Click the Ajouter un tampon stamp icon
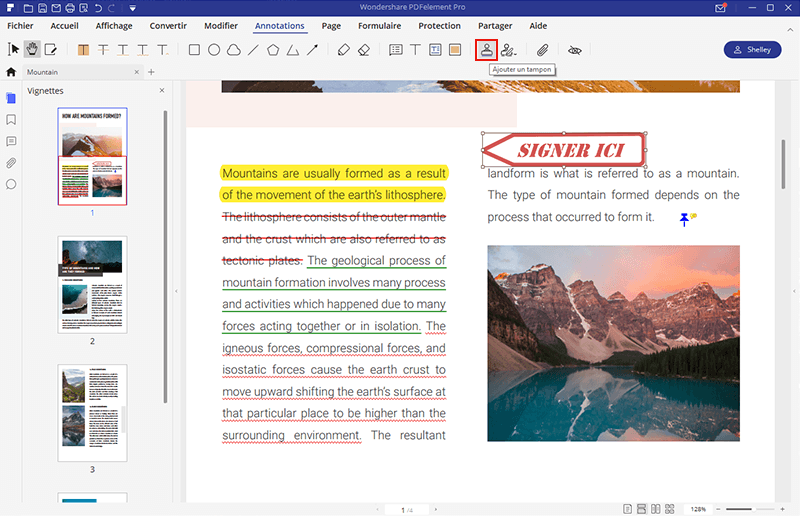Image resolution: width=800 pixels, height=516 pixels. pyautogui.click(x=486, y=50)
